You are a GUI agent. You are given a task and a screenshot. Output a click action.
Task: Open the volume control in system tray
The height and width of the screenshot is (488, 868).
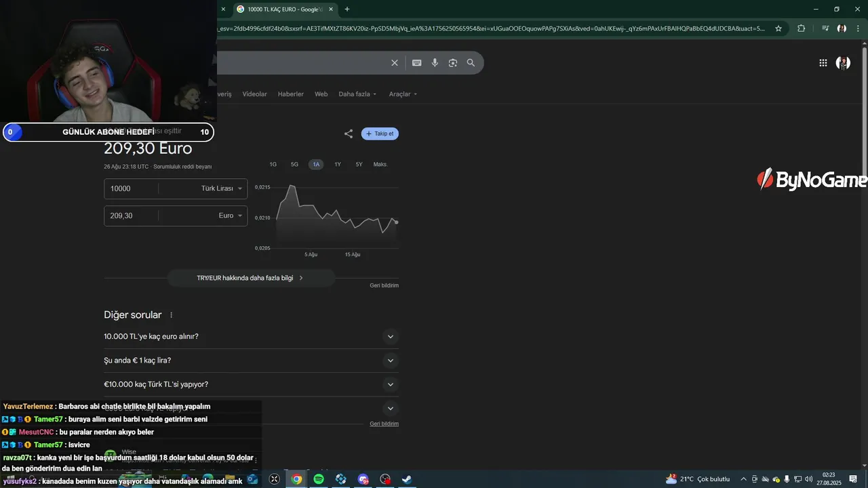click(808, 479)
